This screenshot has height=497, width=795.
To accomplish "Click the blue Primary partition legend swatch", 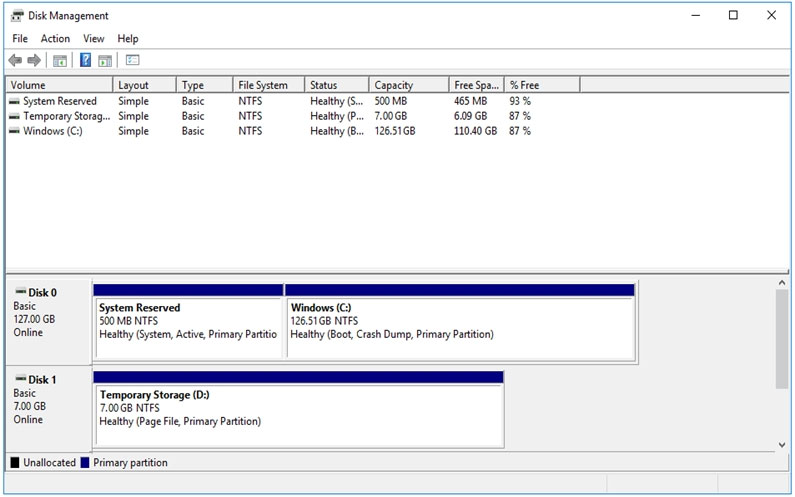I will pyautogui.click(x=85, y=463).
